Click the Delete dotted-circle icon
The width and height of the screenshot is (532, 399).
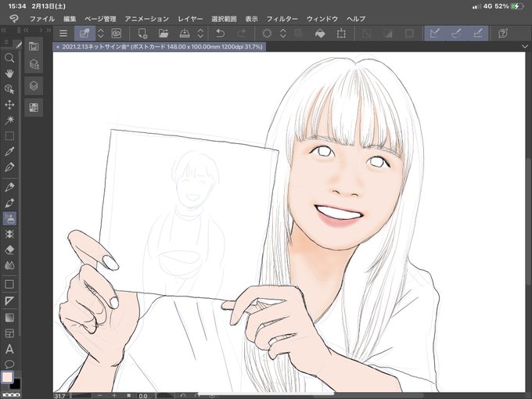point(267,33)
